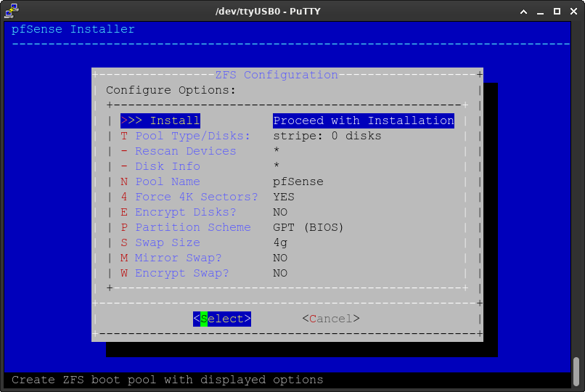Click the terminal vertical scrollbar thumb
585x392 pixels.
point(576,372)
